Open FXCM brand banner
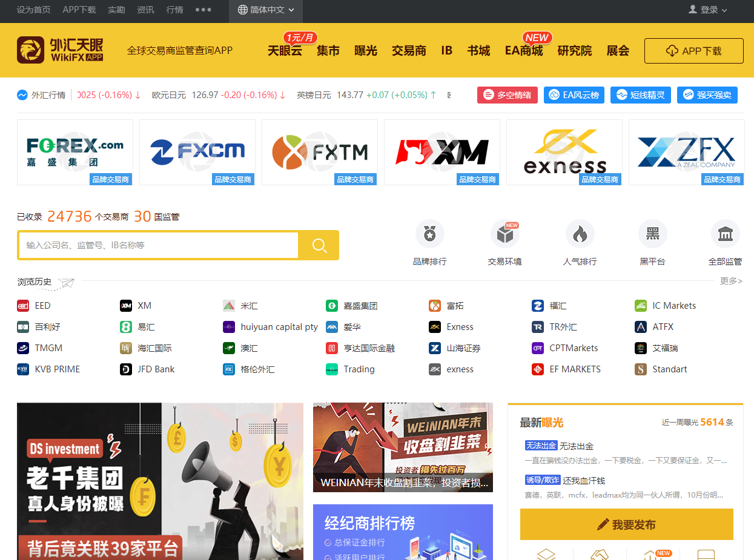Image resolution: width=754 pixels, height=560 pixels. pos(197,152)
